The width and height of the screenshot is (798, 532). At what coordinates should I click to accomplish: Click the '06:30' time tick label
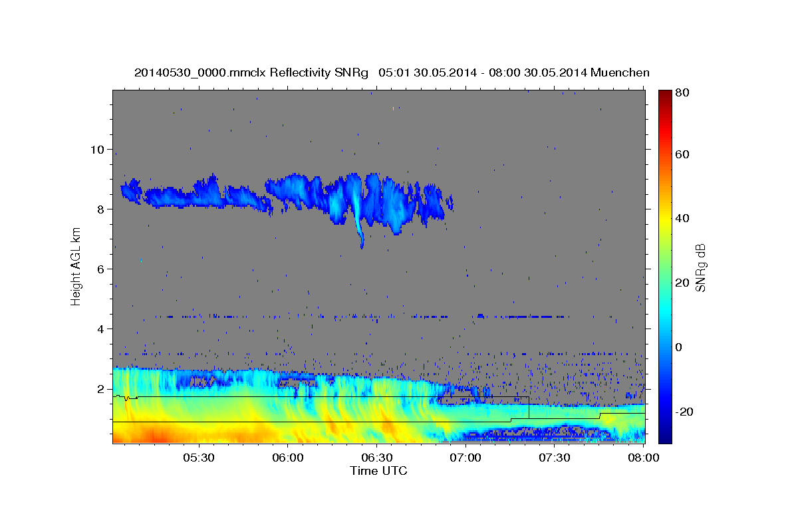coord(376,458)
